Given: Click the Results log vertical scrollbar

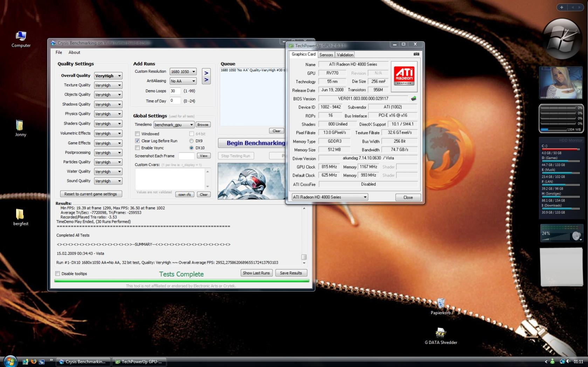Looking at the screenshot, I should point(304,235).
